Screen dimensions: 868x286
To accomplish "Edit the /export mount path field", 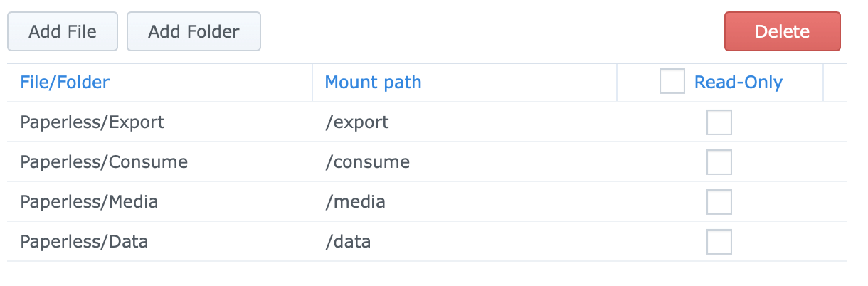I will (356, 122).
